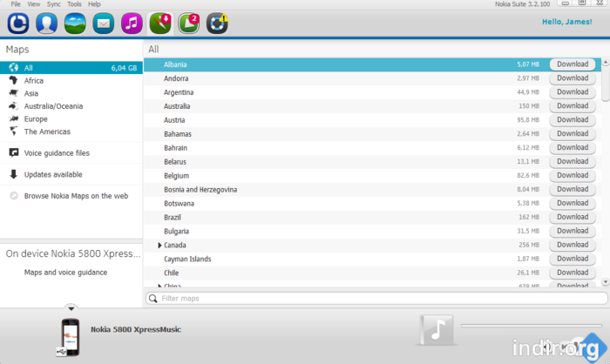Image resolution: width=610 pixels, height=364 pixels.
Task: Download the Australia map
Action: coord(573,105)
